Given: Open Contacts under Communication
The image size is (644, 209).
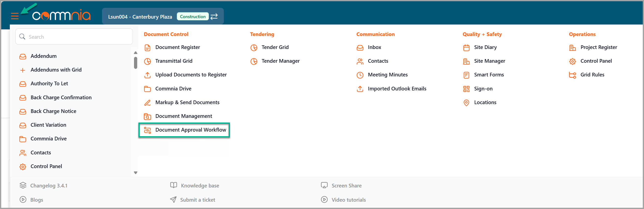Looking at the screenshot, I should (378, 61).
